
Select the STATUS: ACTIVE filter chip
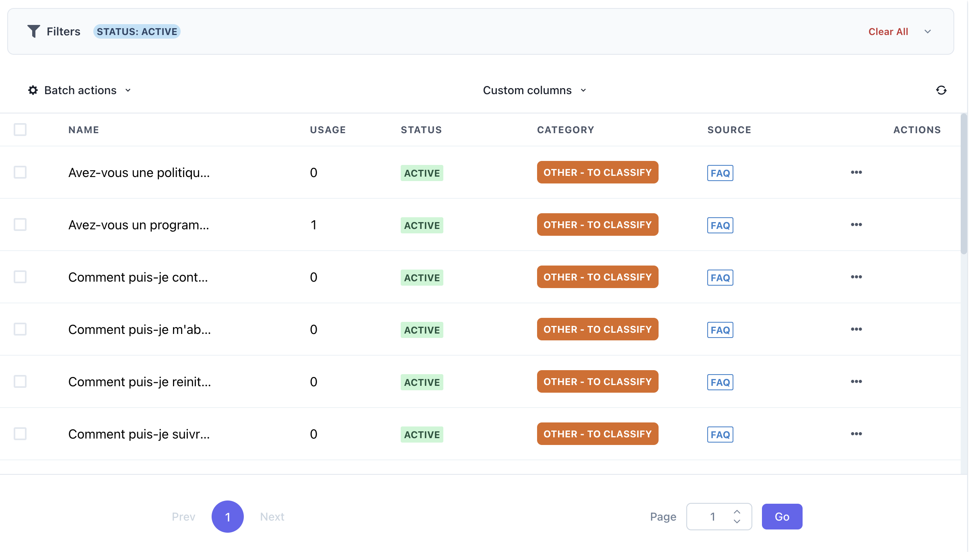[x=137, y=31]
